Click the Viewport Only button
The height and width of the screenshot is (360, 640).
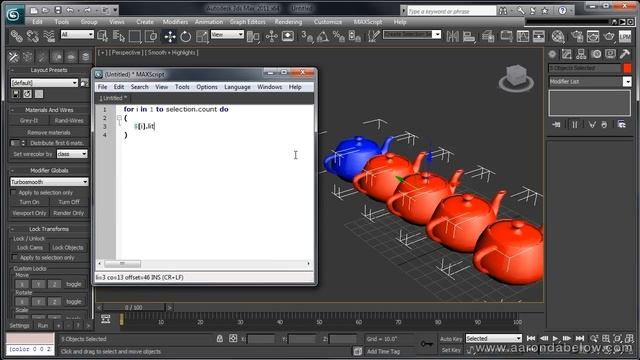pos(29,213)
